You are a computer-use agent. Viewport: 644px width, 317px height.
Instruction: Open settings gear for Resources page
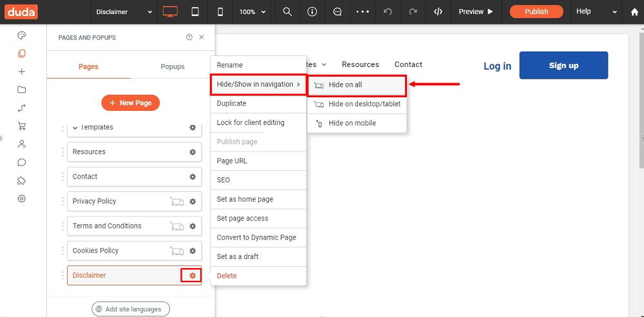click(192, 152)
